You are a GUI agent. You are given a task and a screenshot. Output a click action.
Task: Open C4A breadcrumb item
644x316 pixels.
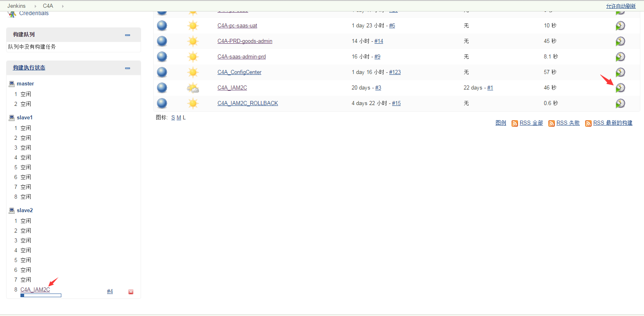48,6
